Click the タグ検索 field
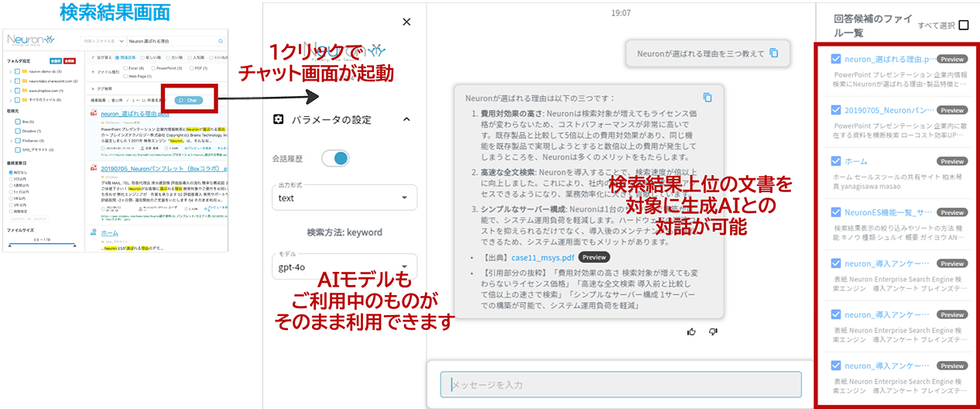Screen dimensions: 980x409 pyautogui.click(x=106, y=88)
